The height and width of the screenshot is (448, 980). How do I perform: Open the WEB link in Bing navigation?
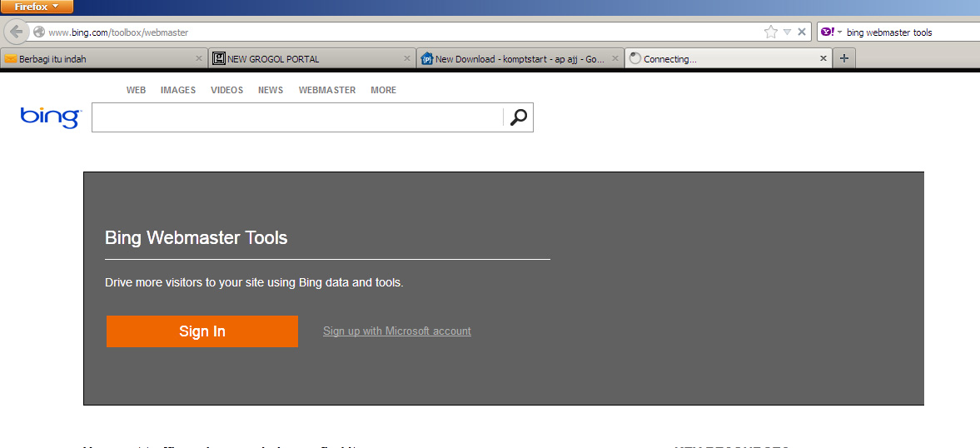(137, 90)
